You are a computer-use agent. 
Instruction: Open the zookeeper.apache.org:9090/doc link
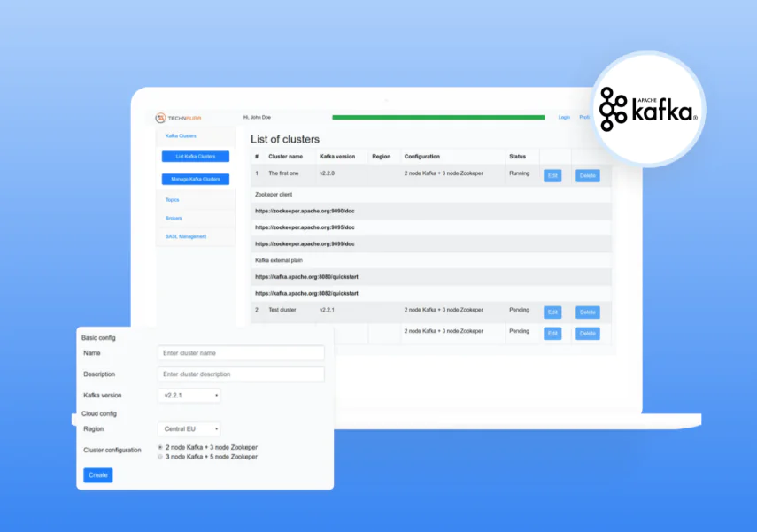coord(305,211)
